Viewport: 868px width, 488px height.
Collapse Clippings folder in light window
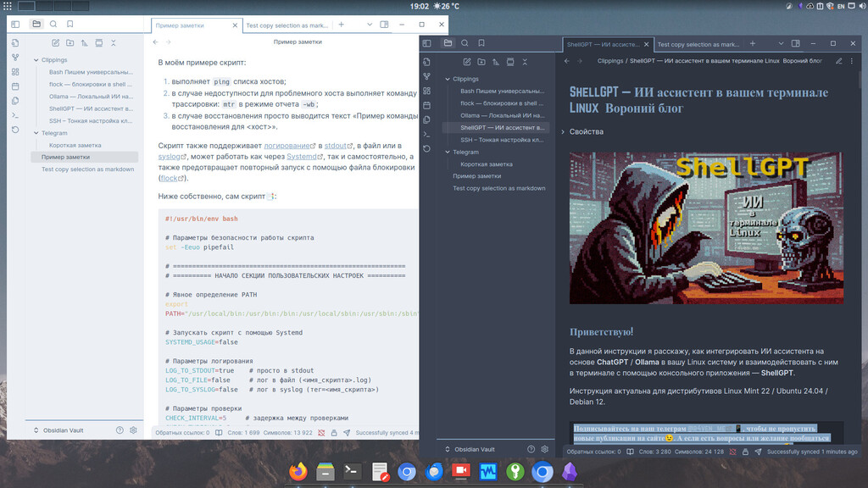pyautogui.click(x=36, y=60)
